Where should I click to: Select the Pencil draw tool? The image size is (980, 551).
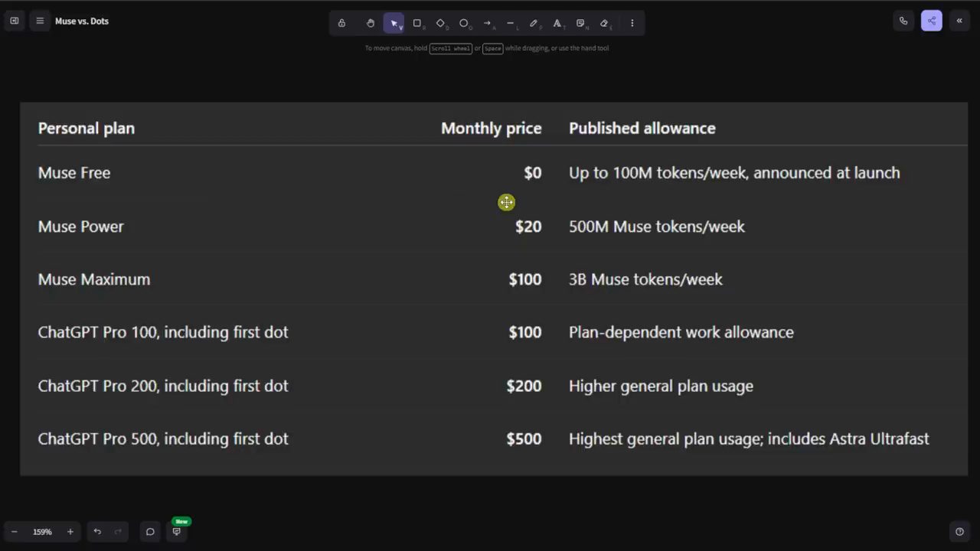coord(534,23)
